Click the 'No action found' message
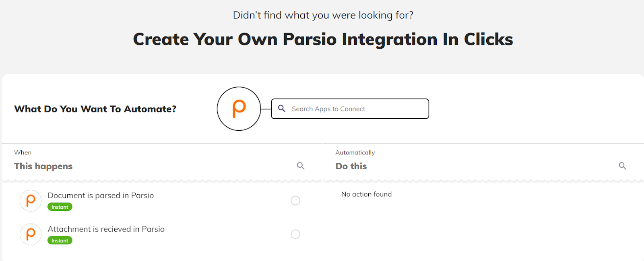The height and width of the screenshot is (261, 644). [366, 194]
